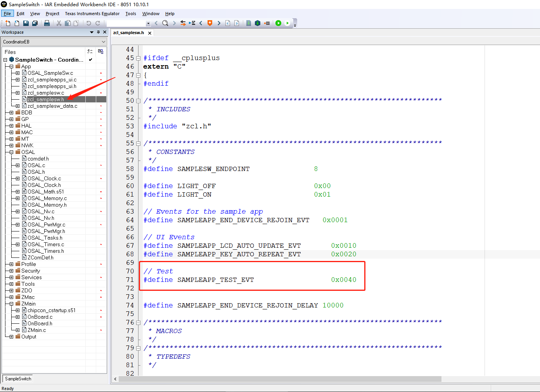Collapse the OSAL folder node
Viewport: 540px width, 392px height.
[11, 152]
